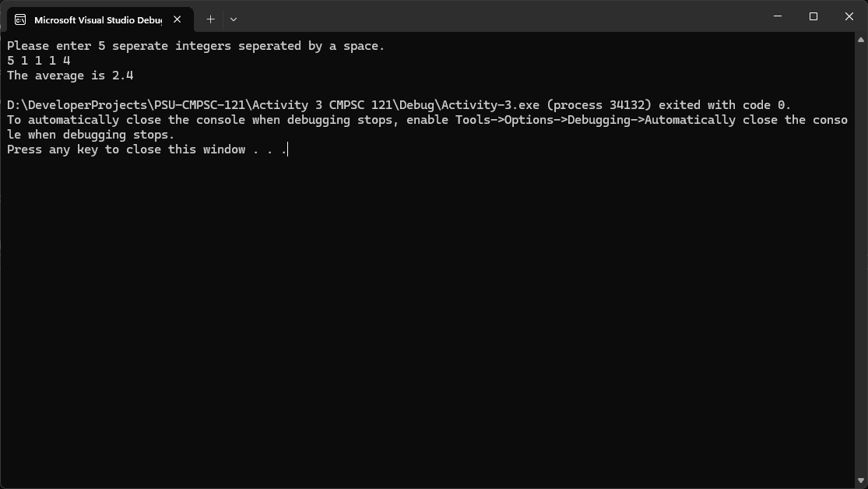Screen dimensions: 868x489
Task: Click the entered numbers 5 1 1 1 4
Action: (38, 60)
